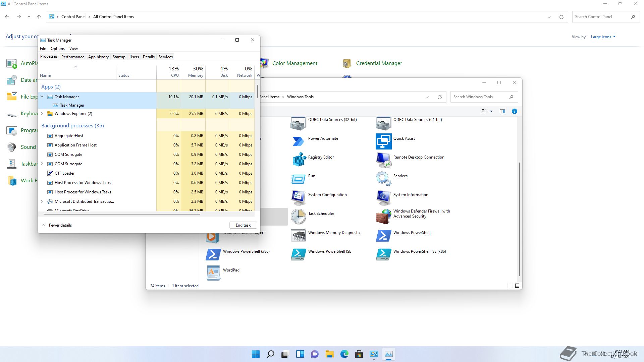Open the Run icon in Windows Tools

[x=298, y=179]
